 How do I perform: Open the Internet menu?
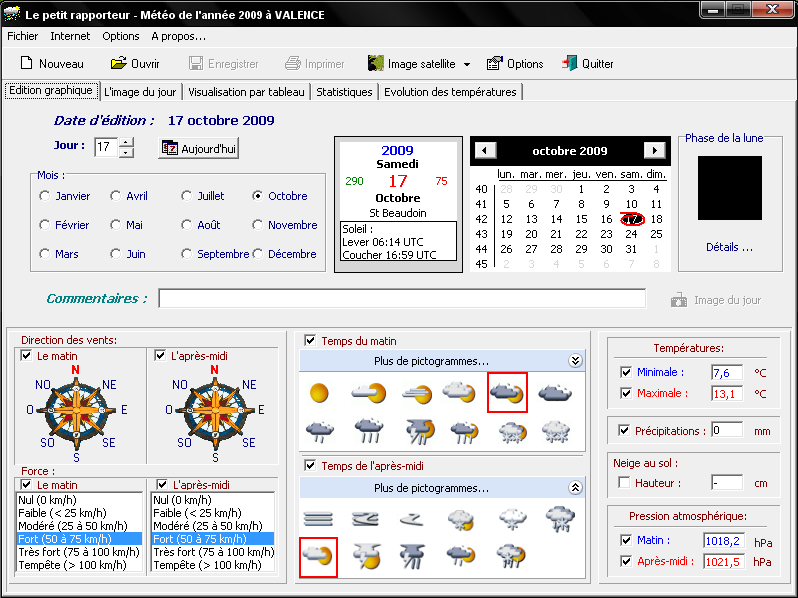(70, 36)
